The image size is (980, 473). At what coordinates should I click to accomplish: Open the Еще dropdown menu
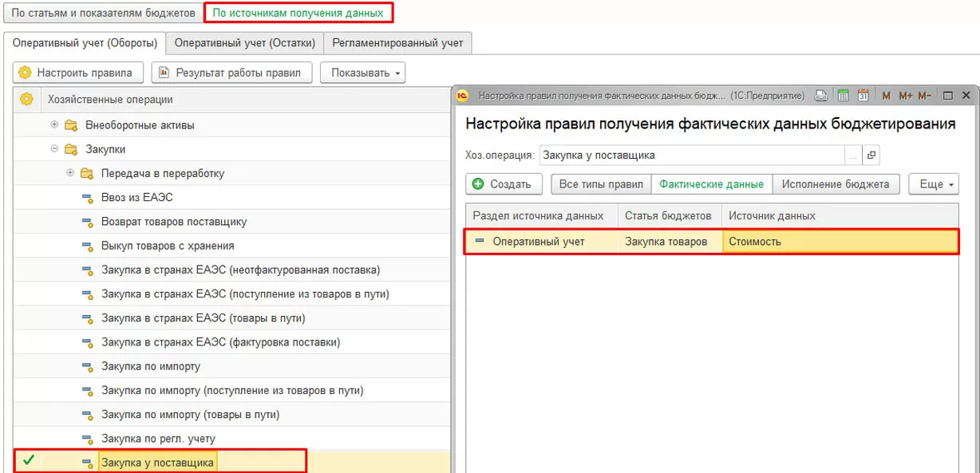(933, 184)
